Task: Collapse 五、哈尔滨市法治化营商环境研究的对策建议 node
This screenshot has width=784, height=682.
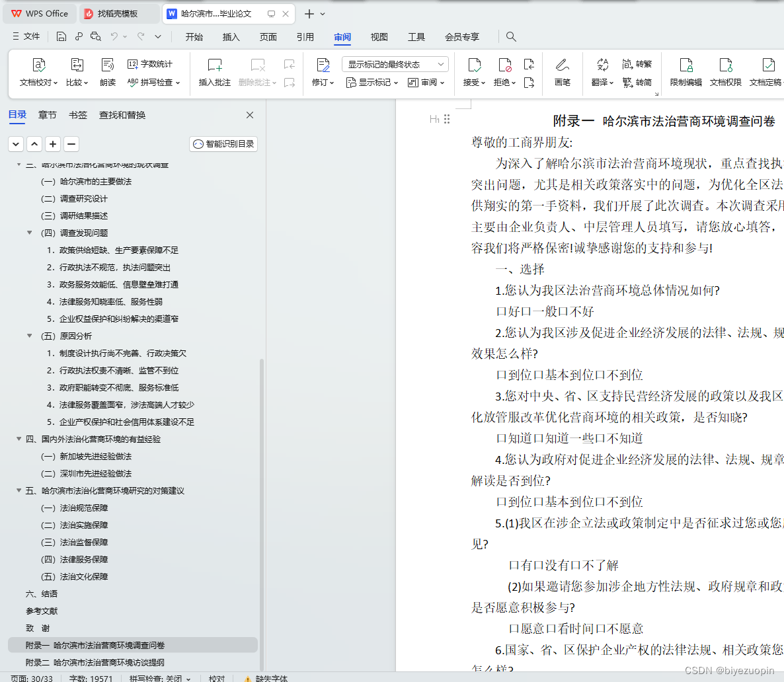Action: point(19,490)
